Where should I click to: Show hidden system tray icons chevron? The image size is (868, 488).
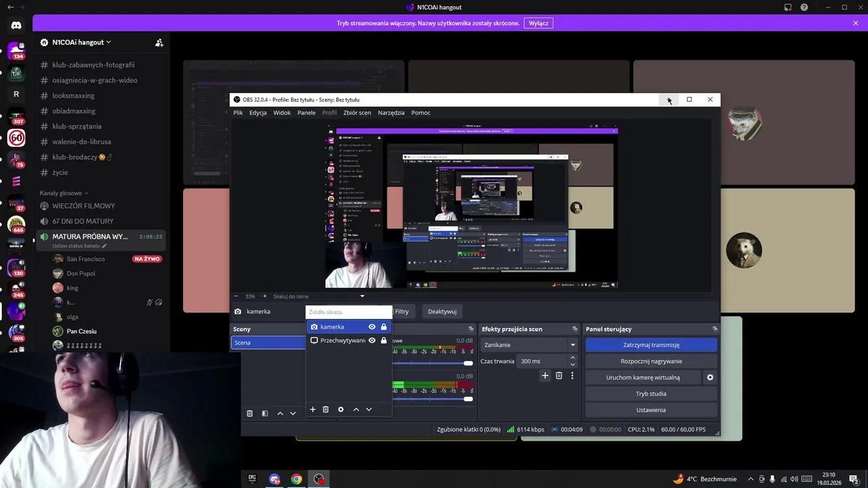click(751, 479)
